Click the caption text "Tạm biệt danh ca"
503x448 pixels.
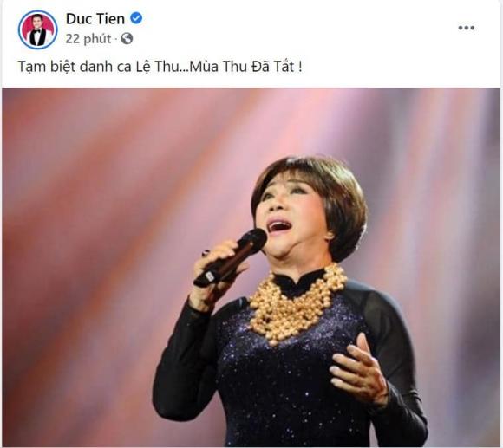click(74, 67)
